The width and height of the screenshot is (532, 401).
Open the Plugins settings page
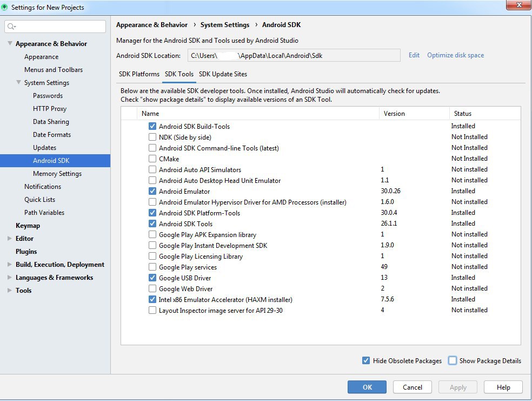(x=26, y=252)
